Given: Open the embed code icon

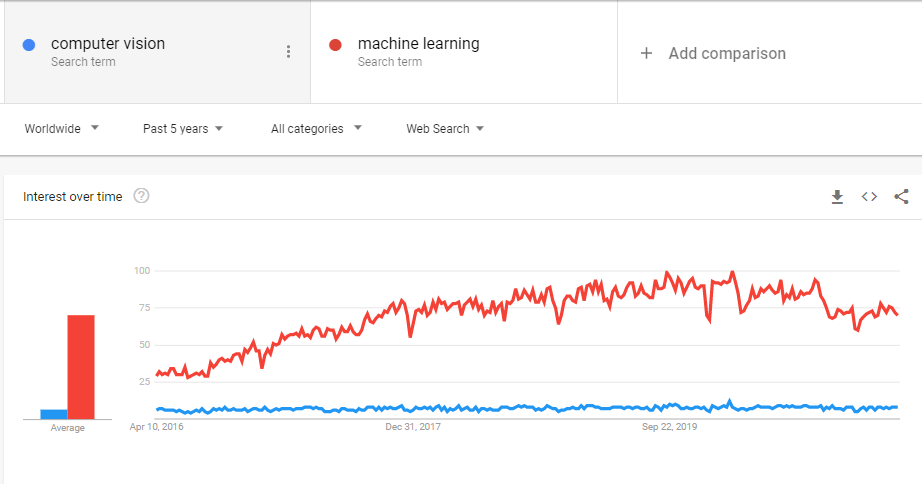Looking at the screenshot, I should click(869, 196).
